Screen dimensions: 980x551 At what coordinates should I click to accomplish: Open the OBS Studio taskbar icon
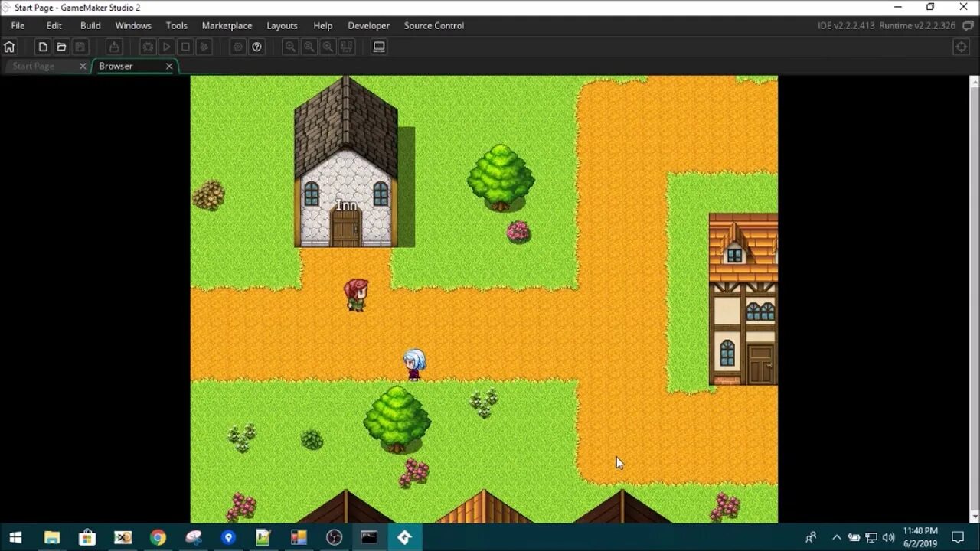tap(334, 537)
